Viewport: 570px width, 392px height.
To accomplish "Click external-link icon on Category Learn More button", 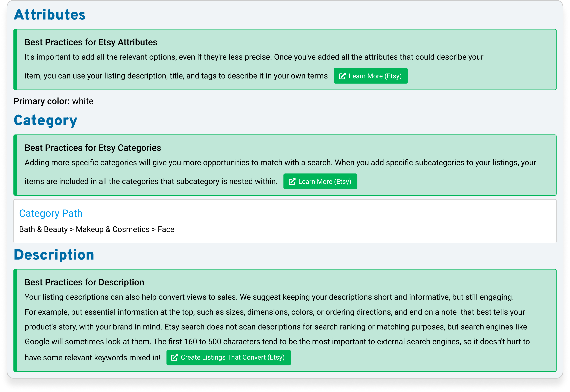I will point(292,182).
